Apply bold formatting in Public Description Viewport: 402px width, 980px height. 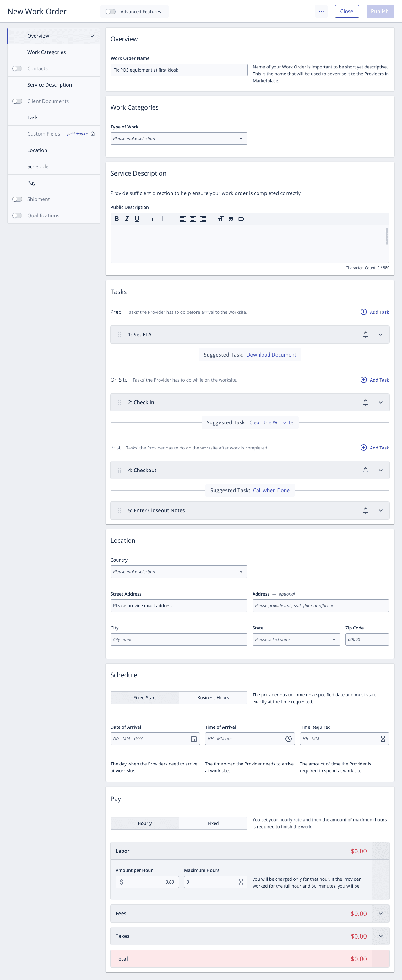pyautogui.click(x=117, y=219)
